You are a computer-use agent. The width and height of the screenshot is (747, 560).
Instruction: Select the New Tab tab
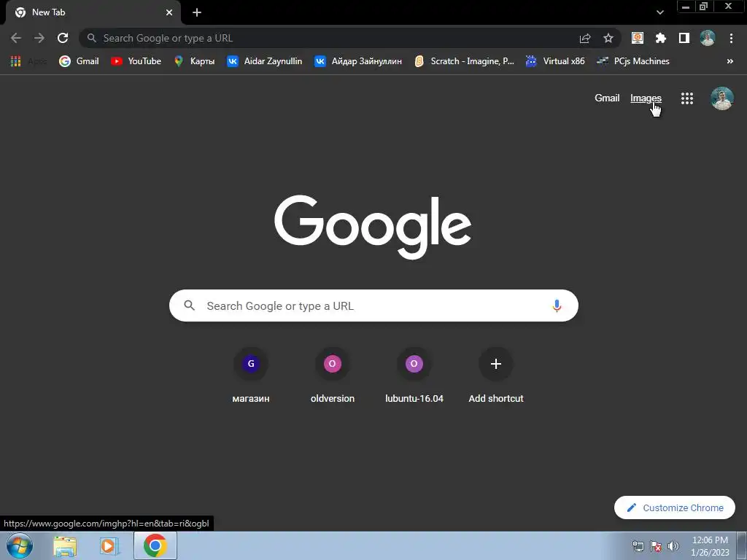tap(93, 12)
